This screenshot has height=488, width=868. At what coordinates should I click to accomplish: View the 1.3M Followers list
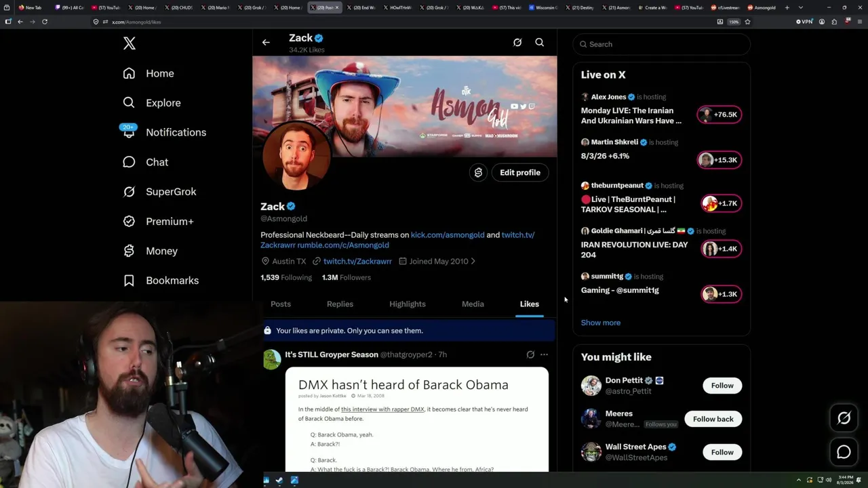[x=347, y=277]
